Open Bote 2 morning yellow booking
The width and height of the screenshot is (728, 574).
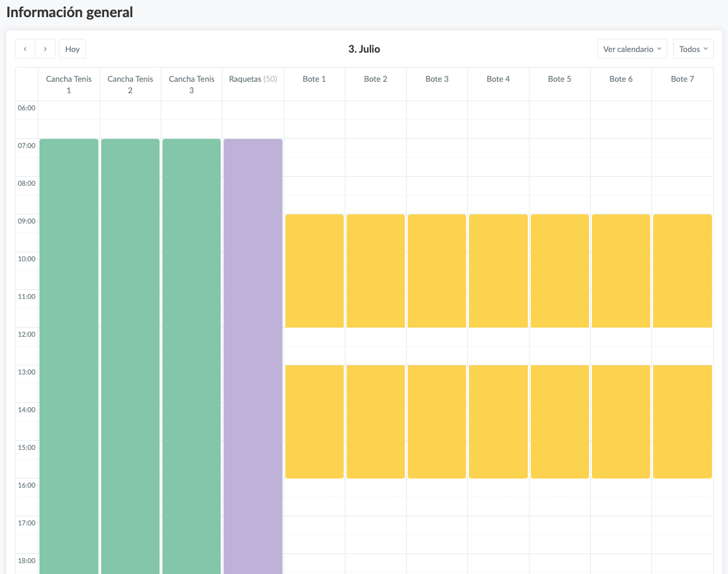(376, 270)
